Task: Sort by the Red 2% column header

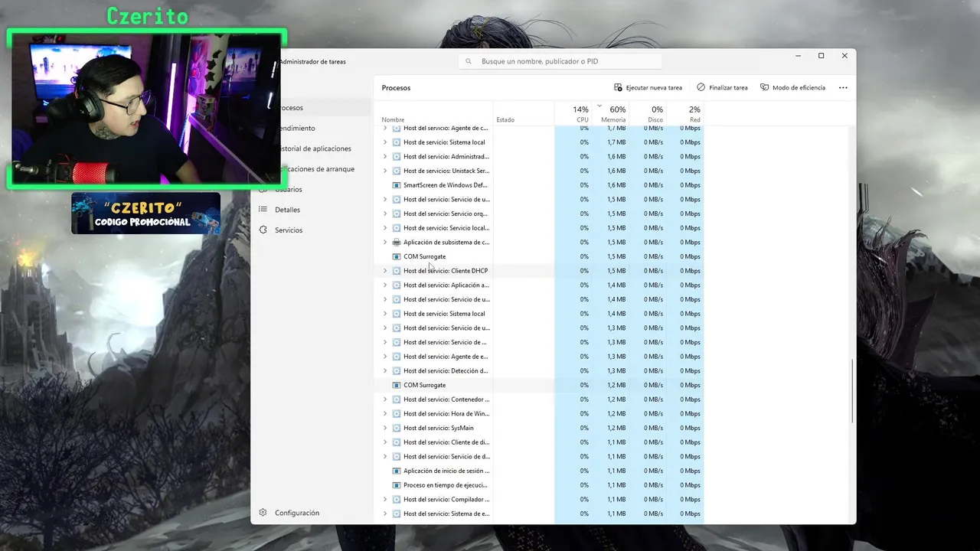Action: [x=685, y=113]
